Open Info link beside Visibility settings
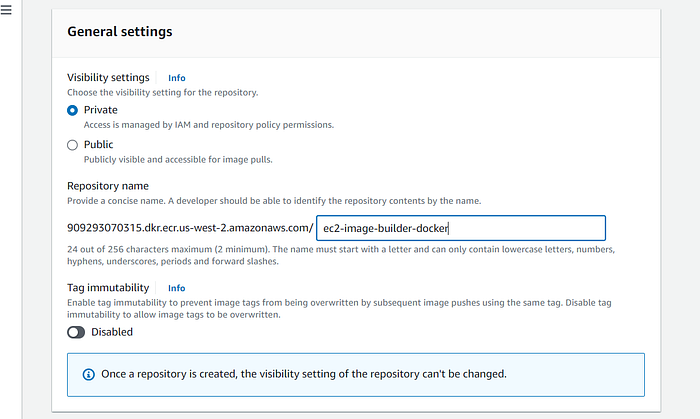Image resolution: width=700 pixels, height=419 pixels. click(x=176, y=78)
